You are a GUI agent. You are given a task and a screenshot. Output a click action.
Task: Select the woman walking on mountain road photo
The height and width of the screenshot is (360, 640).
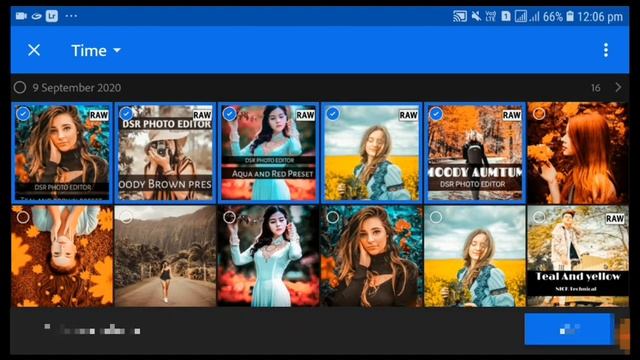pyautogui.click(x=126, y=217)
